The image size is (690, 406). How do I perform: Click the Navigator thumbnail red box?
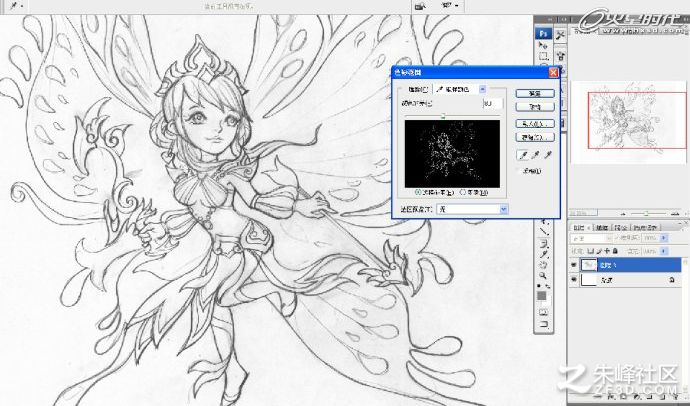(637, 120)
